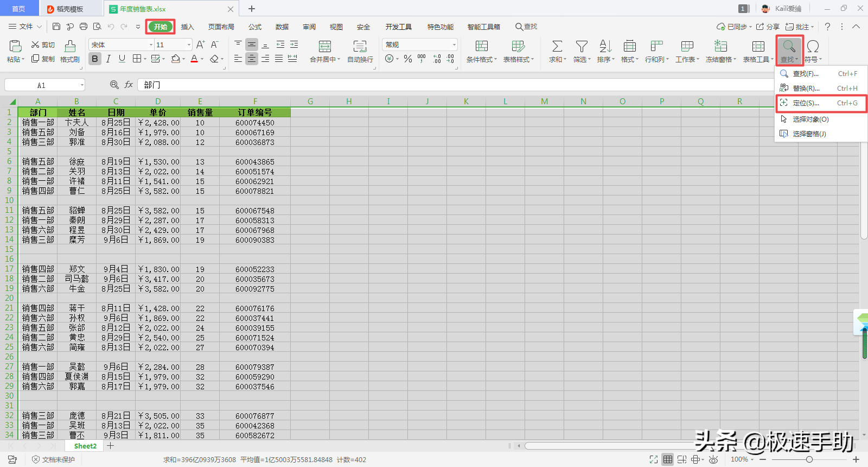Click the percent style icon
868x467 pixels.
407,59
